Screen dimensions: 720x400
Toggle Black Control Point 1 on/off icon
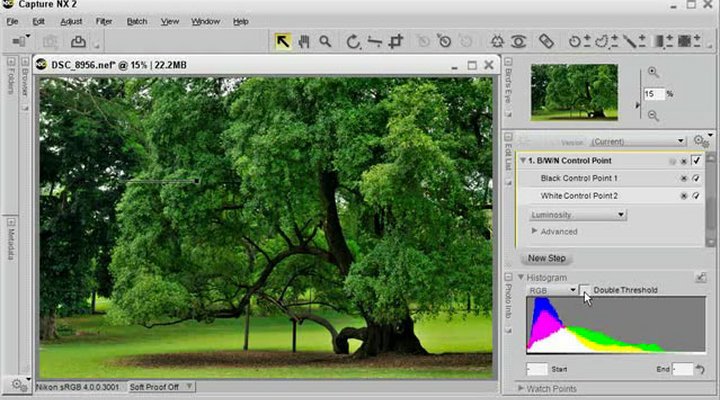coord(696,178)
